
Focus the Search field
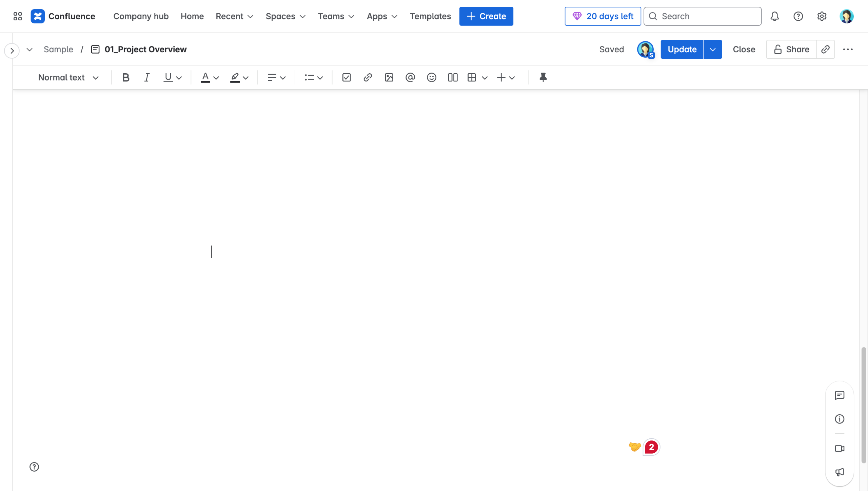(x=703, y=16)
